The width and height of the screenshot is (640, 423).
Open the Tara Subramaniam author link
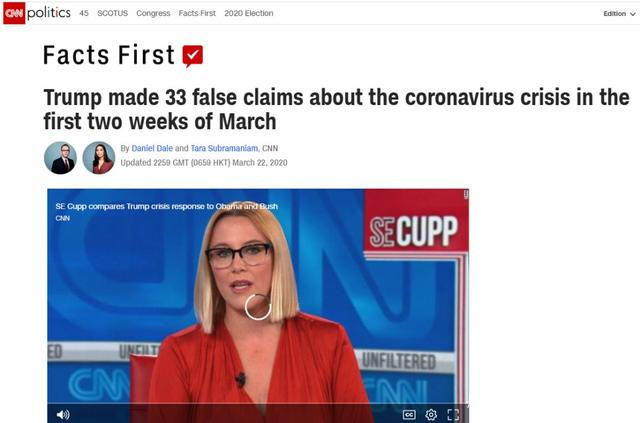coord(224,148)
